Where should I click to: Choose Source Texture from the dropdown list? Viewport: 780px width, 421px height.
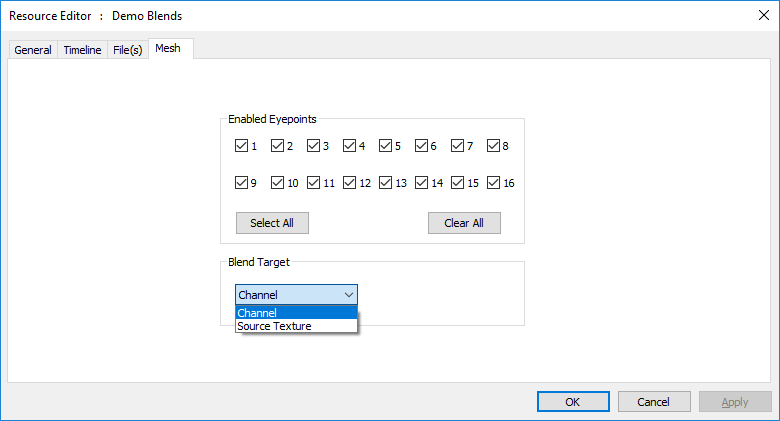(x=296, y=326)
